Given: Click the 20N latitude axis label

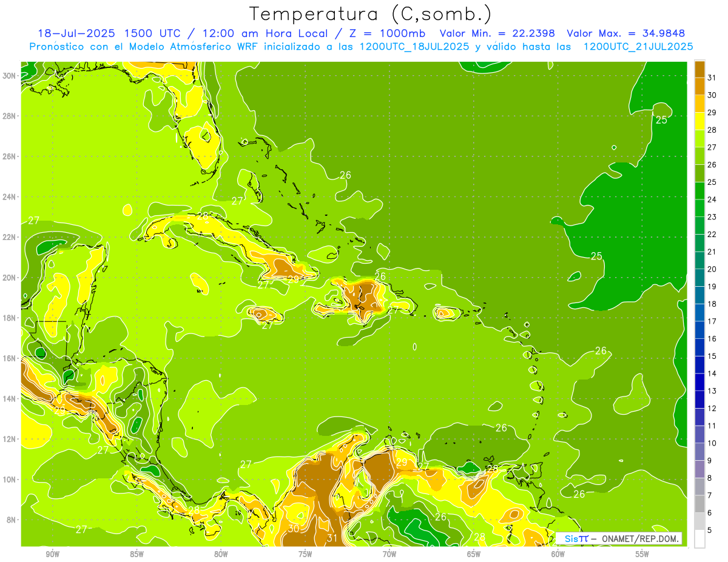Looking at the screenshot, I should point(9,277).
